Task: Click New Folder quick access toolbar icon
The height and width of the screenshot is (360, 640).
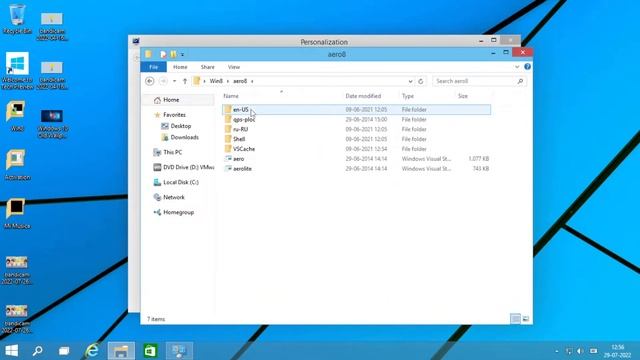Action: tap(173, 54)
